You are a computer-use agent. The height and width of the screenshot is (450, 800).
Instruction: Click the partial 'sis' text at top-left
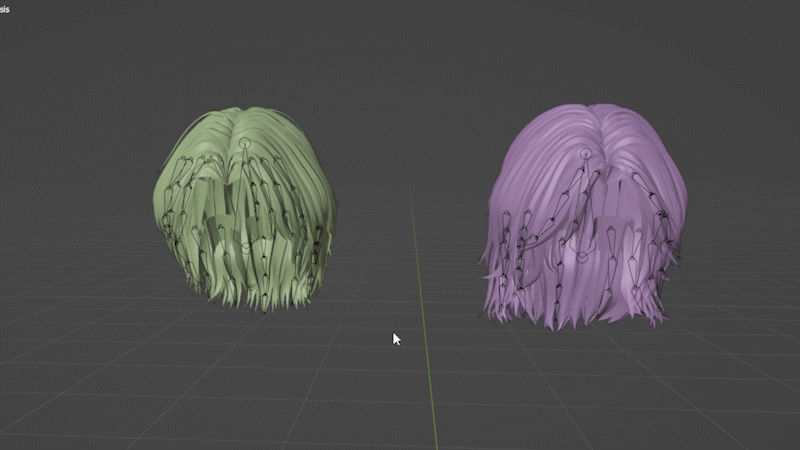coord(5,9)
